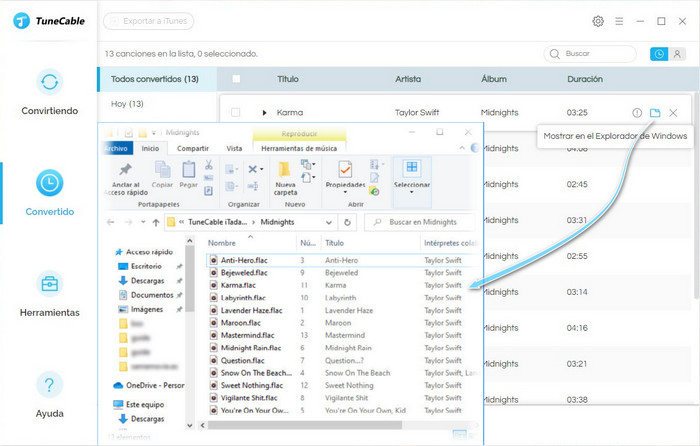Image resolution: width=700 pixels, height=446 pixels.
Task: Expand address bar history dropdown
Action: (x=329, y=222)
